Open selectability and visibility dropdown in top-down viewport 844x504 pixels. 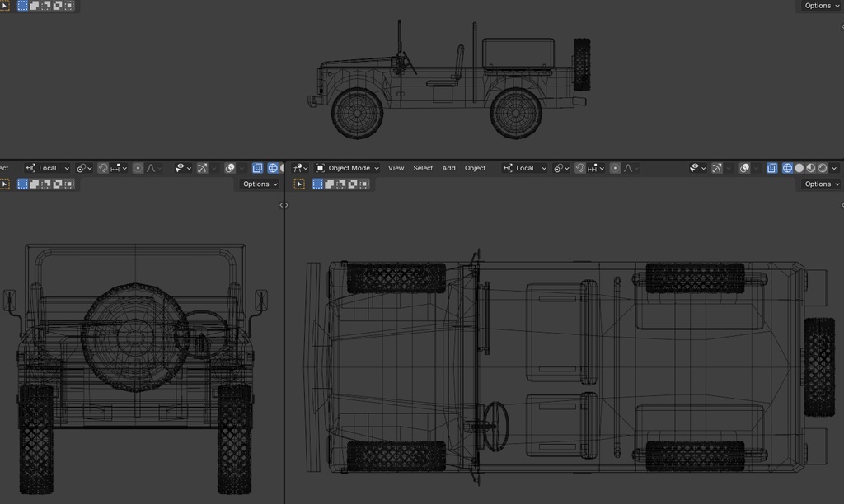[x=697, y=168]
